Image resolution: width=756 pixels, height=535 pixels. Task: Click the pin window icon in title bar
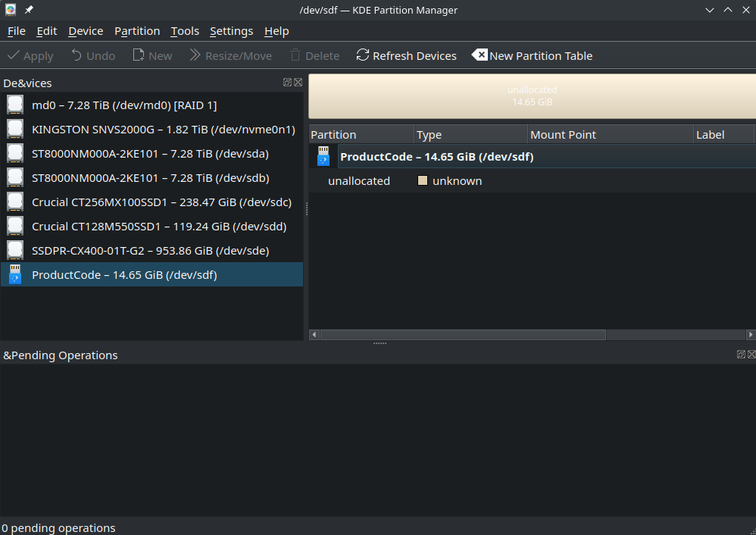point(29,10)
